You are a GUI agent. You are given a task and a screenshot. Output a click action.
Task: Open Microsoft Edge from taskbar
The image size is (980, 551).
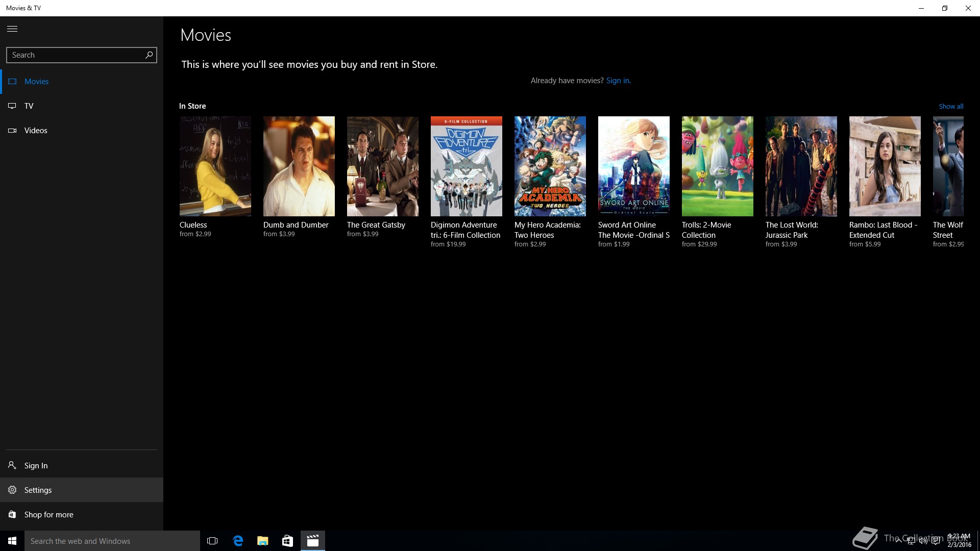click(238, 541)
